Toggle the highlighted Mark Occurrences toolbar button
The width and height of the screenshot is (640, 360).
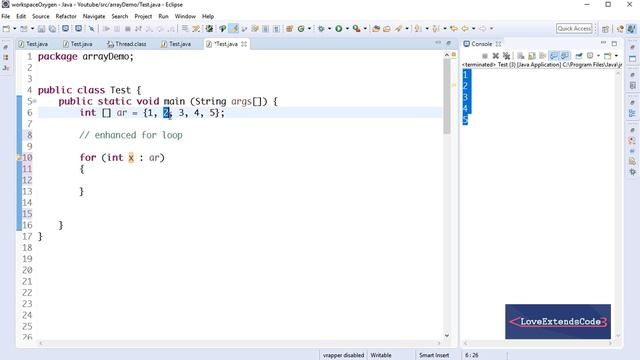click(x=233, y=29)
